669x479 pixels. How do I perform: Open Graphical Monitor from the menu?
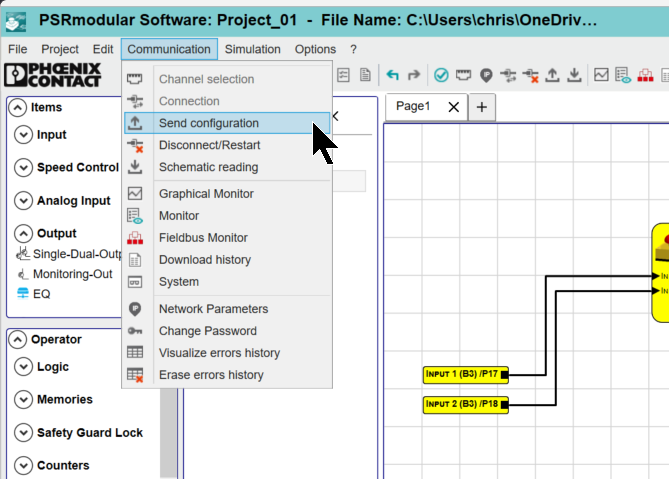tap(227, 194)
